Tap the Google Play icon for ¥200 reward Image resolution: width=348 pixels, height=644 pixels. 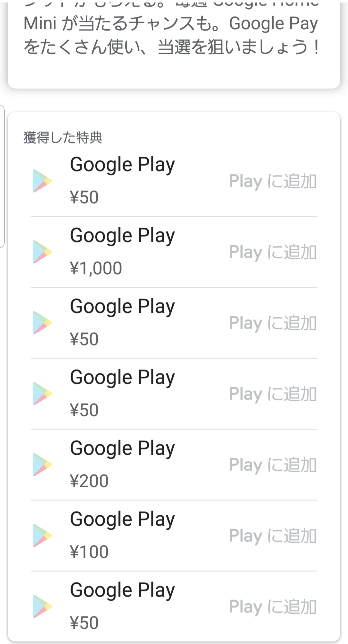pyautogui.click(x=42, y=465)
